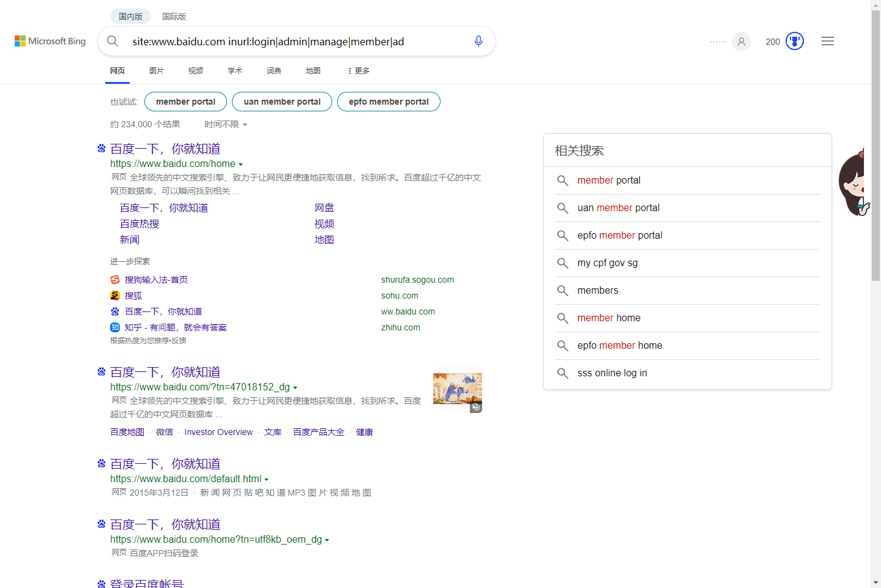Open the hamburger settings menu

point(828,41)
